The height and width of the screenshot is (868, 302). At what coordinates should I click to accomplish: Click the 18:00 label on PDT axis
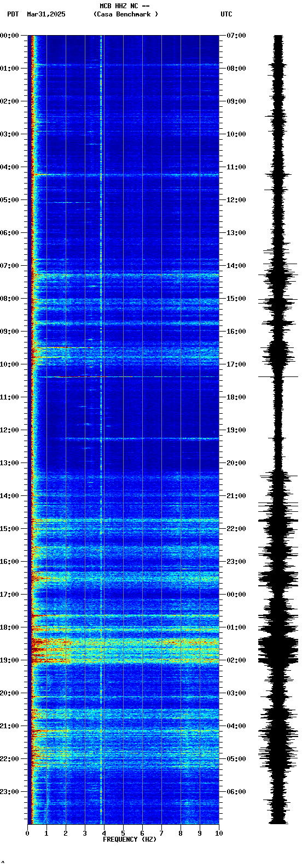pyautogui.click(x=9, y=627)
